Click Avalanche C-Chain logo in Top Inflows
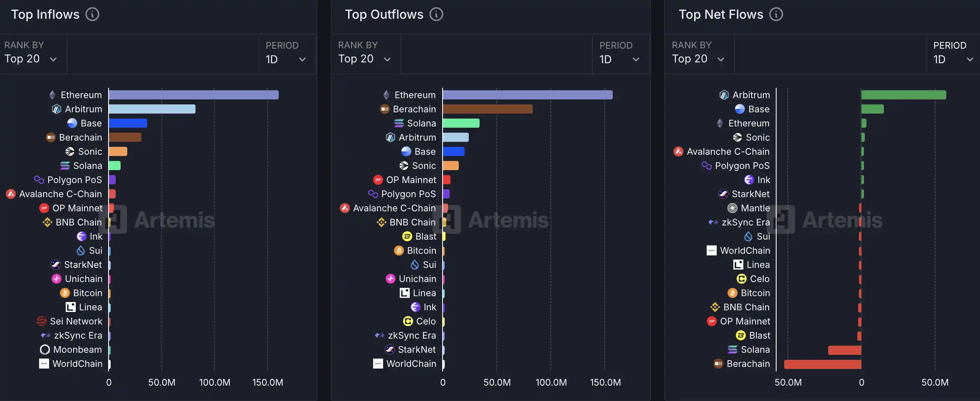 (11, 194)
